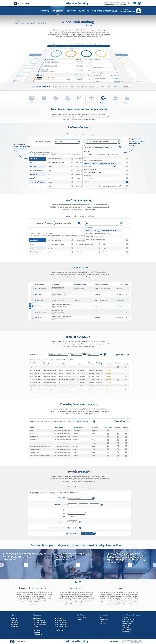Open Επιλογή λογαριασμού dropdown in payment form
The width and height of the screenshot is (156, 644).
81,498
